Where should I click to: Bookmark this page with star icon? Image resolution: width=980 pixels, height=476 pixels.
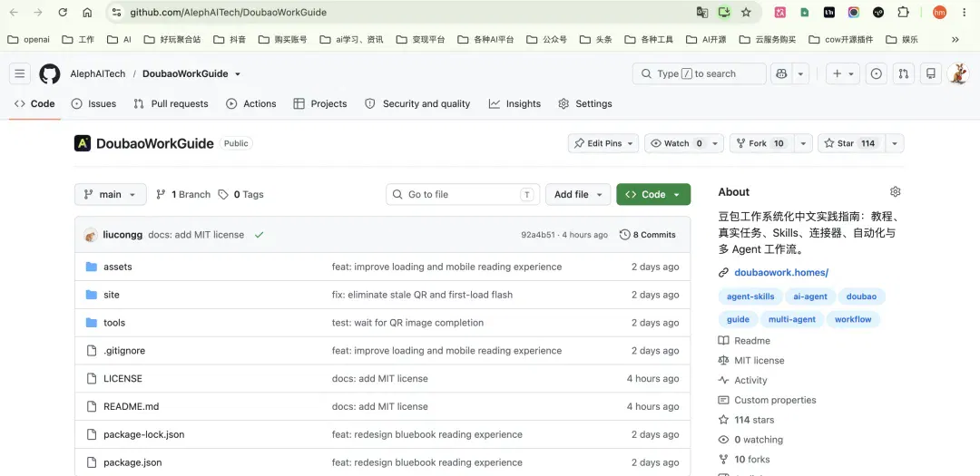746,13
